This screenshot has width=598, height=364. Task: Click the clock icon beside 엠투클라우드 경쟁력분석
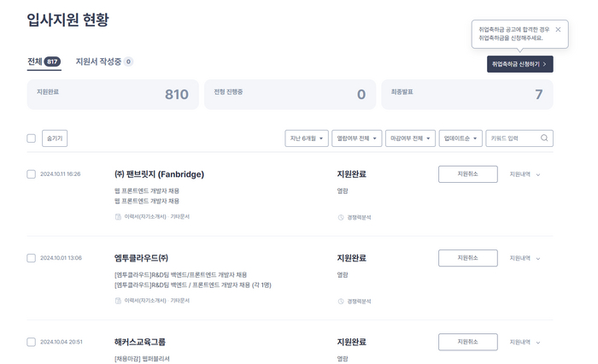pos(341,301)
